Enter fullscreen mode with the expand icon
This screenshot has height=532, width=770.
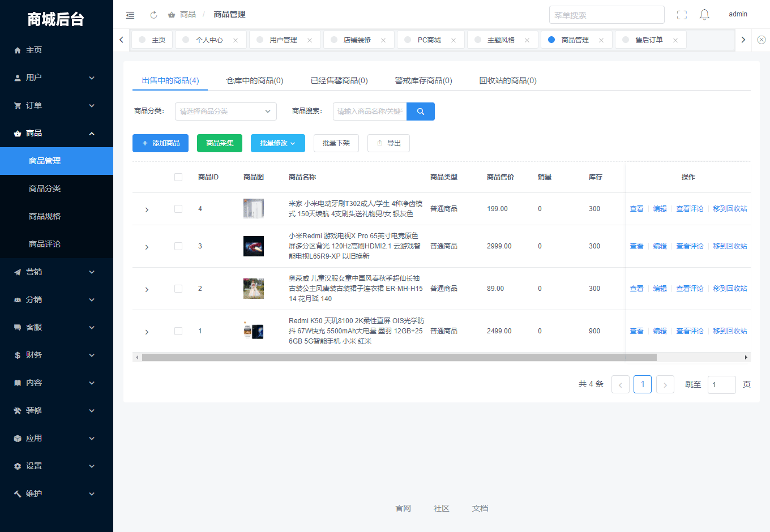[682, 15]
